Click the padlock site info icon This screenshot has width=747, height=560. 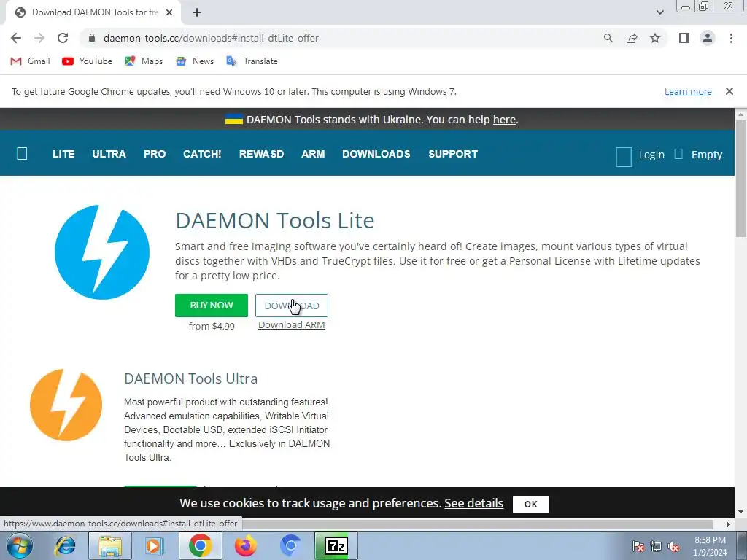coord(92,38)
